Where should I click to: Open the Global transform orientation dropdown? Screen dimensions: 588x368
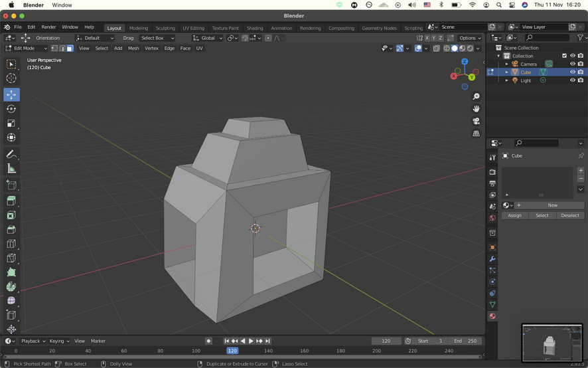[x=208, y=38]
